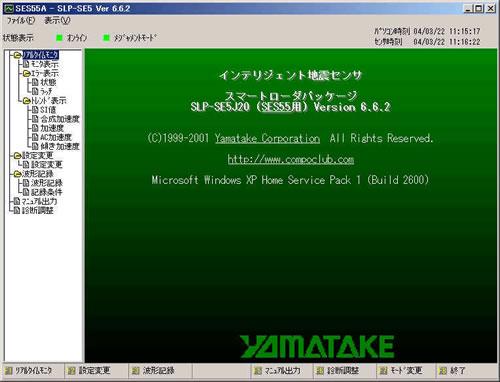Click the インテリジェント地震センサ heading text
500x382 pixels.
(x=290, y=75)
